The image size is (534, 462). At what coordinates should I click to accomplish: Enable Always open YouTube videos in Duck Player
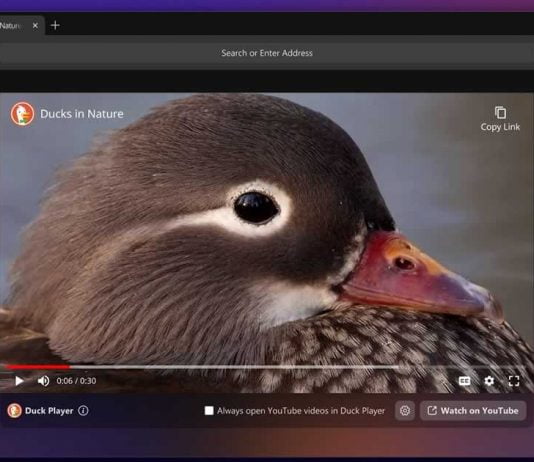click(209, 411)
